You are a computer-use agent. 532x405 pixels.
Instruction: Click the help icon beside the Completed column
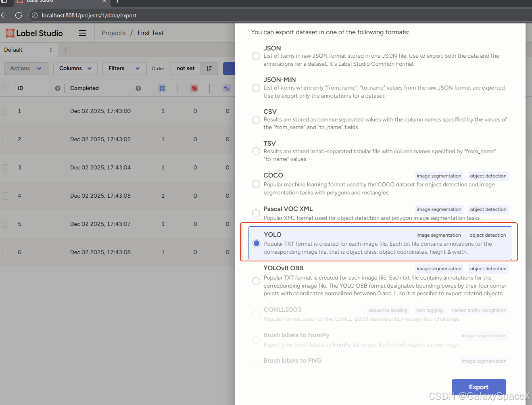pos(138,88)
